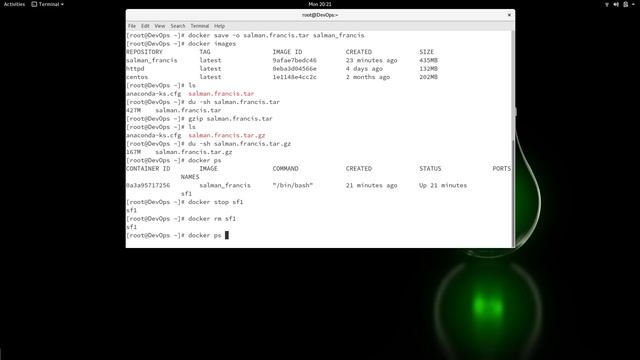The width and height of the screenshot is (640, 360).
Task: Open the Help menu
Action: pyautogui.click(x=220, y=26)
